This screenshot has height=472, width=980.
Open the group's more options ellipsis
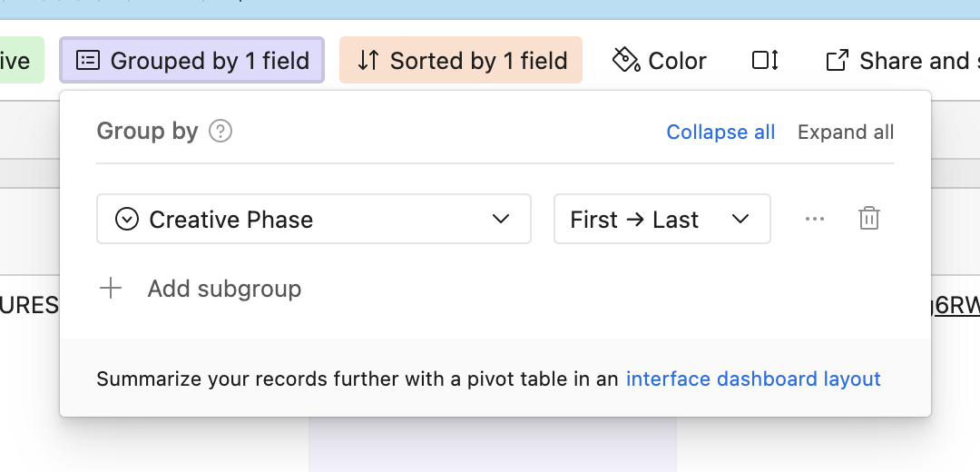(815, 219)
